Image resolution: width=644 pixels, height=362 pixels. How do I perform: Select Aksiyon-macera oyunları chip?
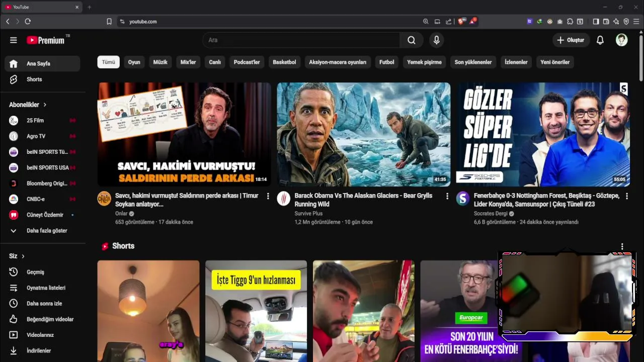coord(338,62)
